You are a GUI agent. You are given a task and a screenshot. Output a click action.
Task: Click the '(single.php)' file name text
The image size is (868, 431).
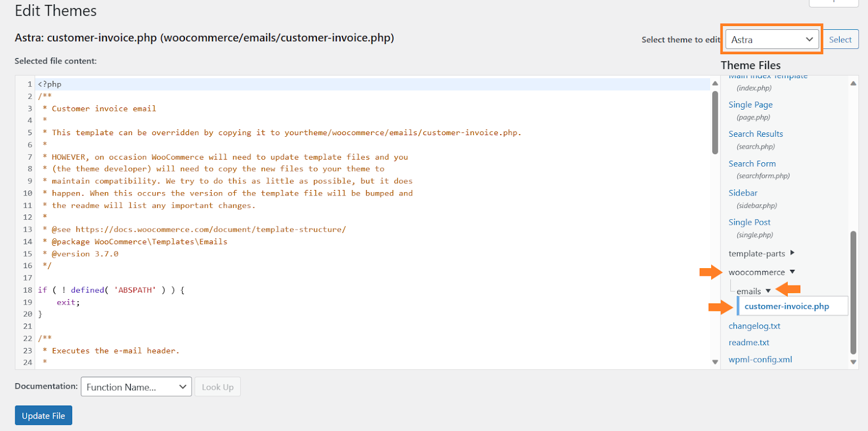pos(755,235)
